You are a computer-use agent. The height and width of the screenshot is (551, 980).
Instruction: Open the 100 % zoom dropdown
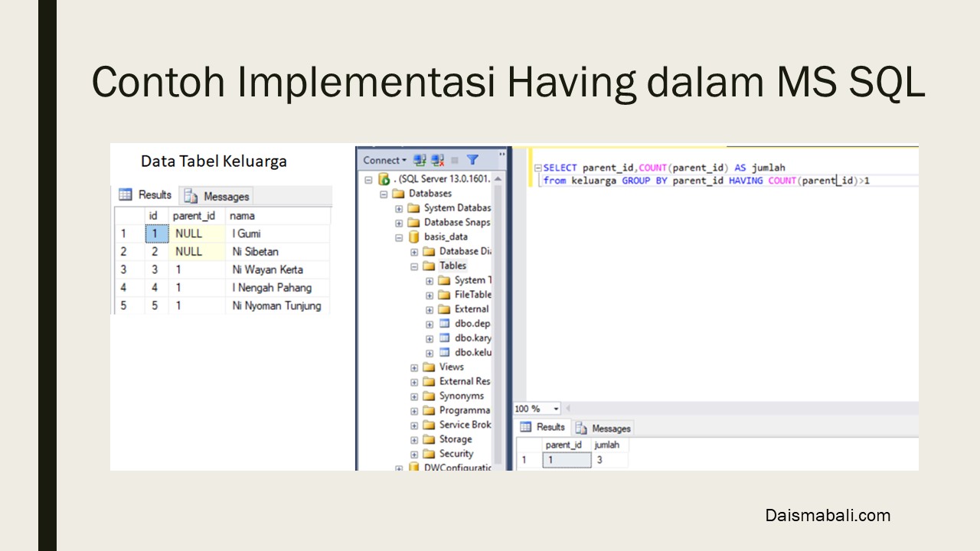click(556, 409)
